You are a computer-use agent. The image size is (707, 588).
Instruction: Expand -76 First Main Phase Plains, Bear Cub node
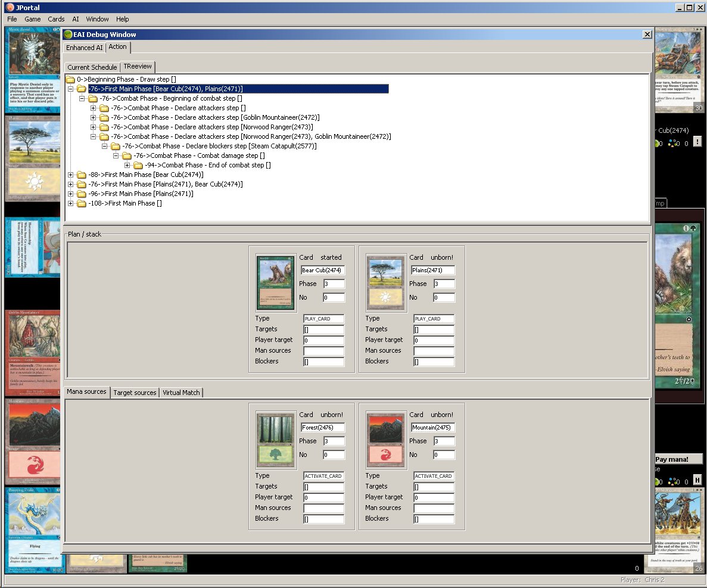pyautogui.click(x=71, y=184)
